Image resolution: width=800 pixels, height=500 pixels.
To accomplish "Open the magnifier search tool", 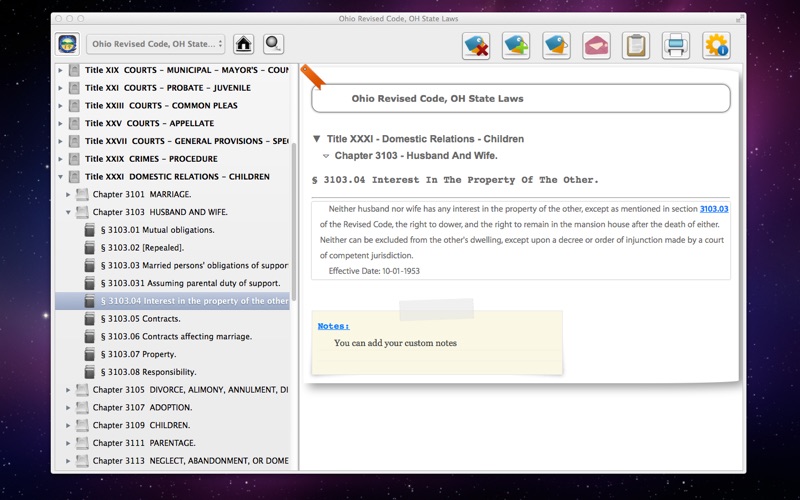I will coord(273,44).
